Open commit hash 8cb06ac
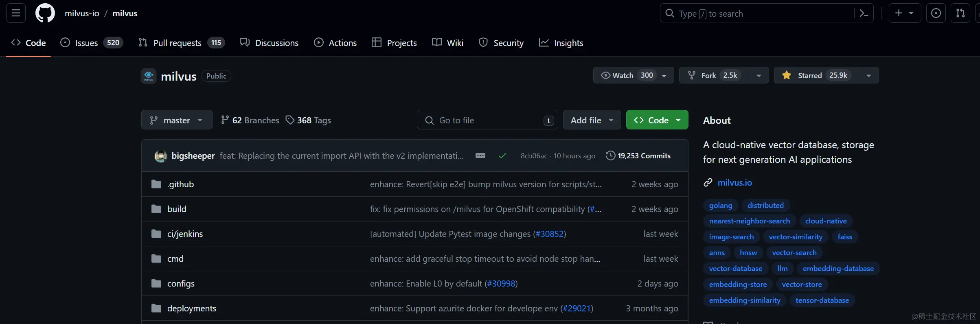Image resolution: width=980 pixels, height=324 pixels. tap(534, 156)
